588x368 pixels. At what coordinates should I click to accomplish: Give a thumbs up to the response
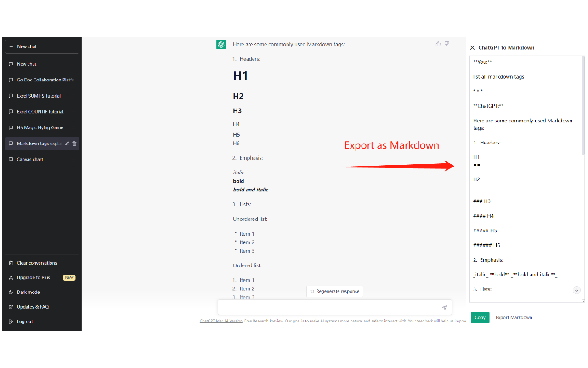pos(438,43)
